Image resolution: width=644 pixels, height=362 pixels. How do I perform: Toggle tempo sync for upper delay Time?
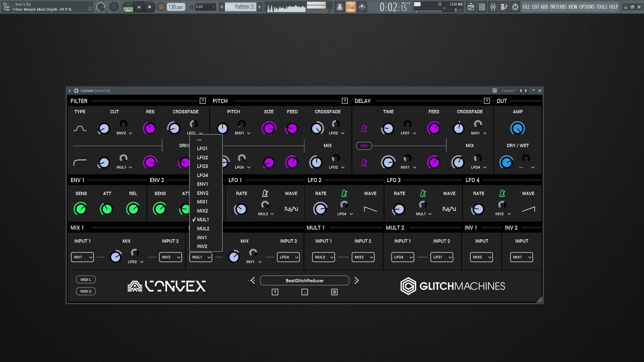coord(364,129)
